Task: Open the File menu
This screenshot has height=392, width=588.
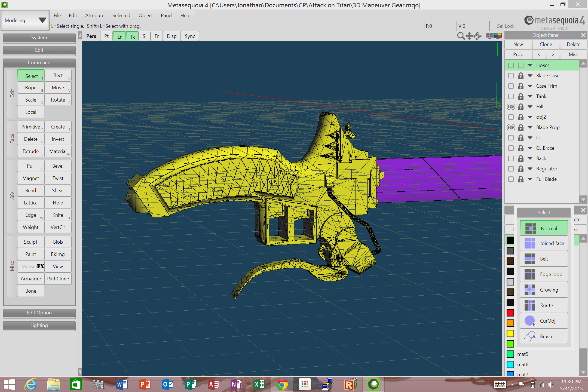Action: pyautogui.click(x=57, y=16)
